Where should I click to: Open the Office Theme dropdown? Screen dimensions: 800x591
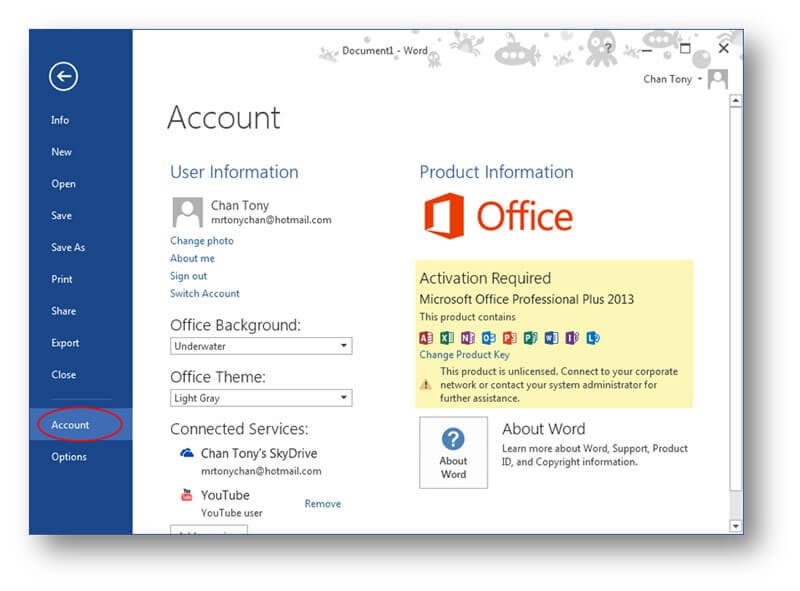click(x=261, y=398)
